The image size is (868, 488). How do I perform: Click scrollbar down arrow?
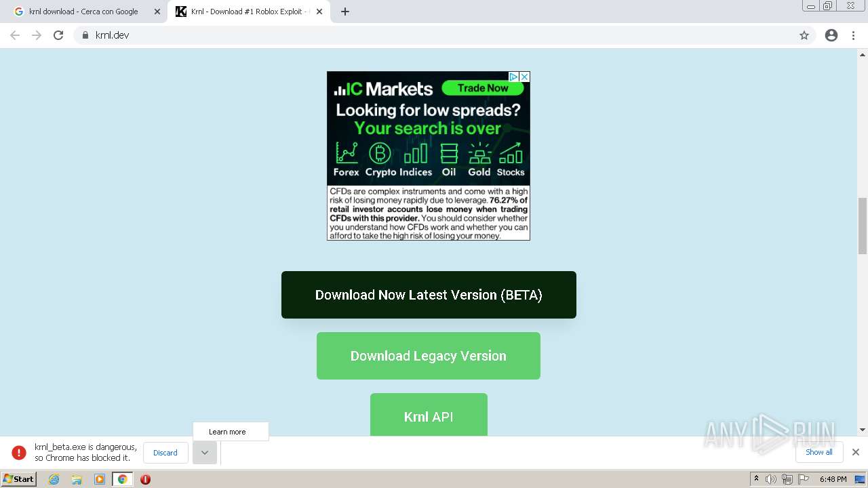coord(863,430)
